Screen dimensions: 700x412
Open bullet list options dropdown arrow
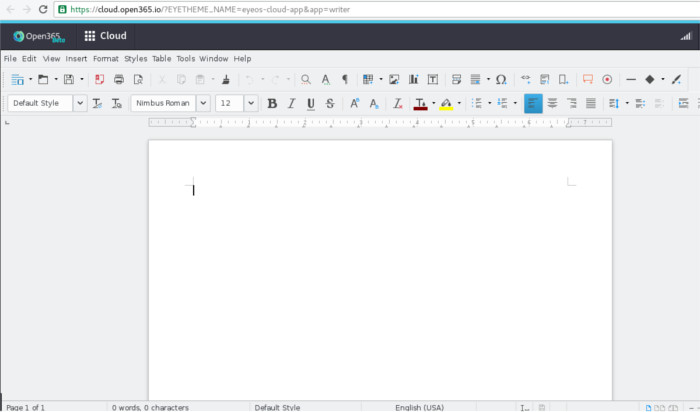(x=489, y=104)
